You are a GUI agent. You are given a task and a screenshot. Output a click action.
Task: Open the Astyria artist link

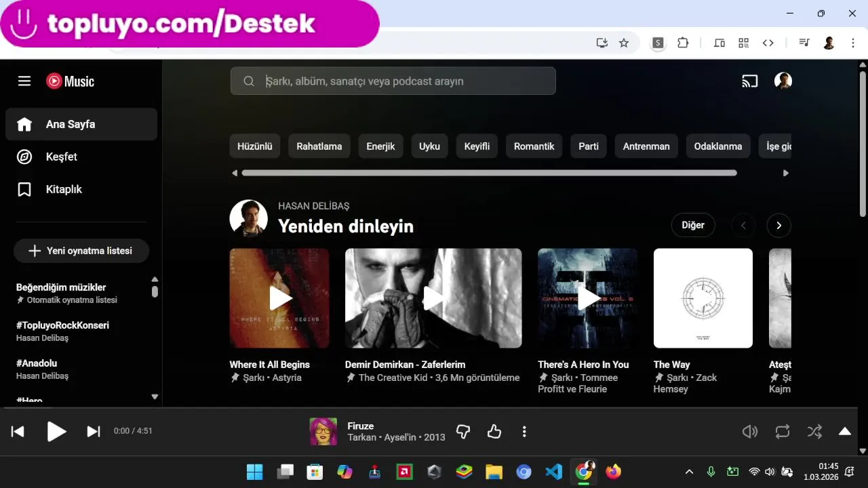[x=287, y=378]
